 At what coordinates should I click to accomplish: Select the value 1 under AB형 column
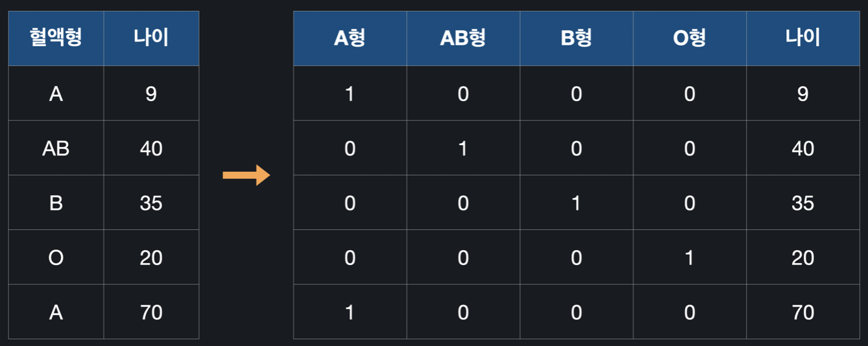click(463, 148)
